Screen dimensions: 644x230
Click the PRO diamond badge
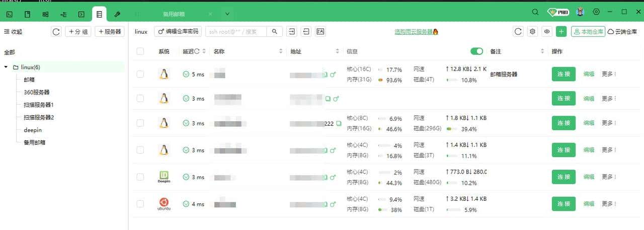pyautogui.click(x=558, y=12)
